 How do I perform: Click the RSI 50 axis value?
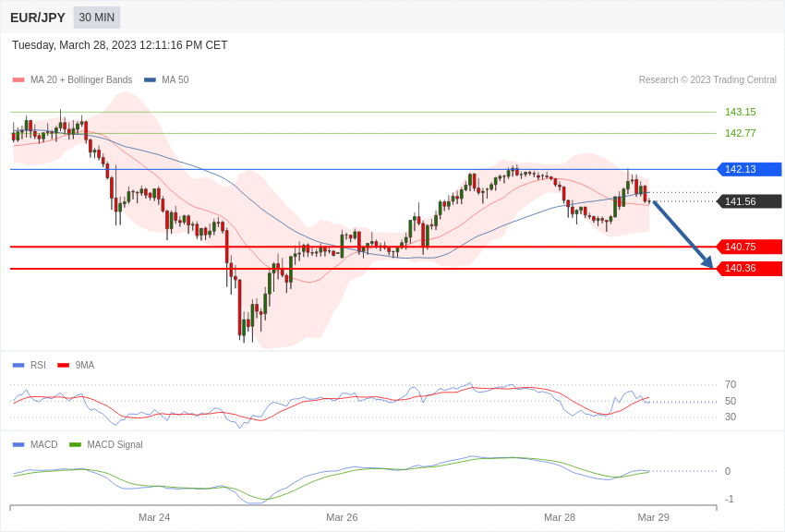[731, 401]
